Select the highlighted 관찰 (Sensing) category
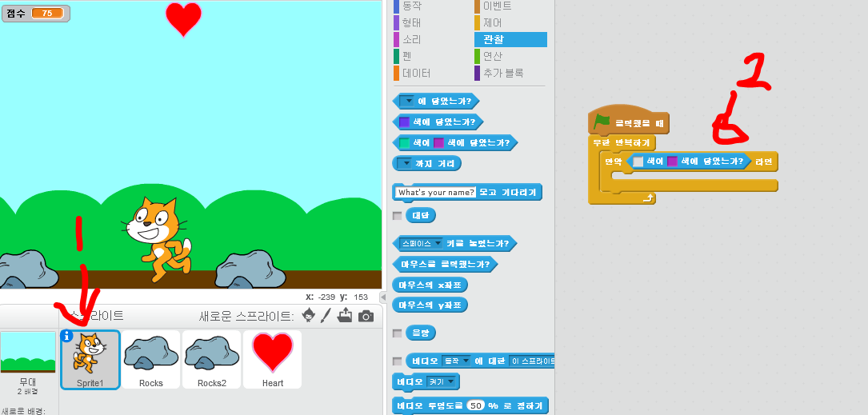Viewport: 868px width, 415px height. pos(510,39)
